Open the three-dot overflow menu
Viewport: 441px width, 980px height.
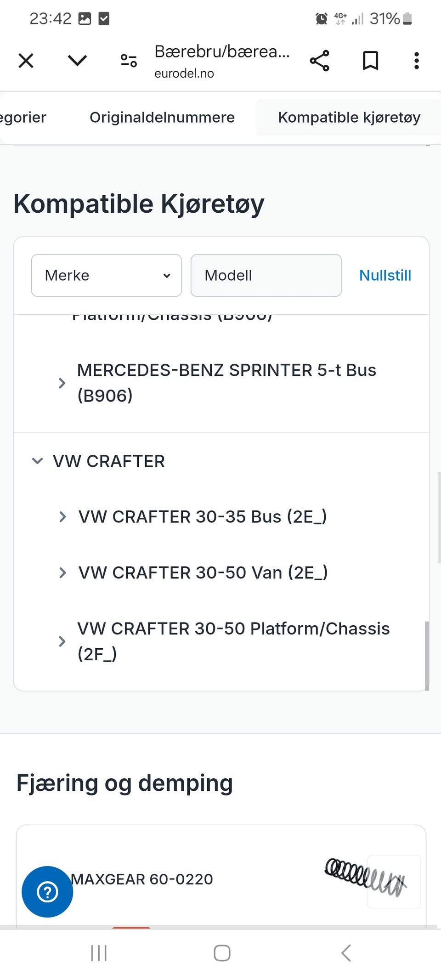click(x=416, y=61)
